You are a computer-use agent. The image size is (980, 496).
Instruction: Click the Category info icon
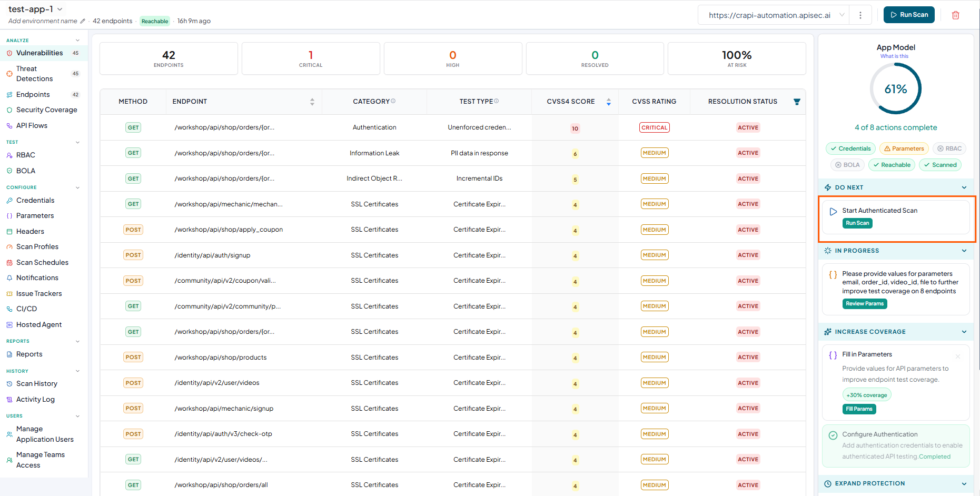point(393,101)
